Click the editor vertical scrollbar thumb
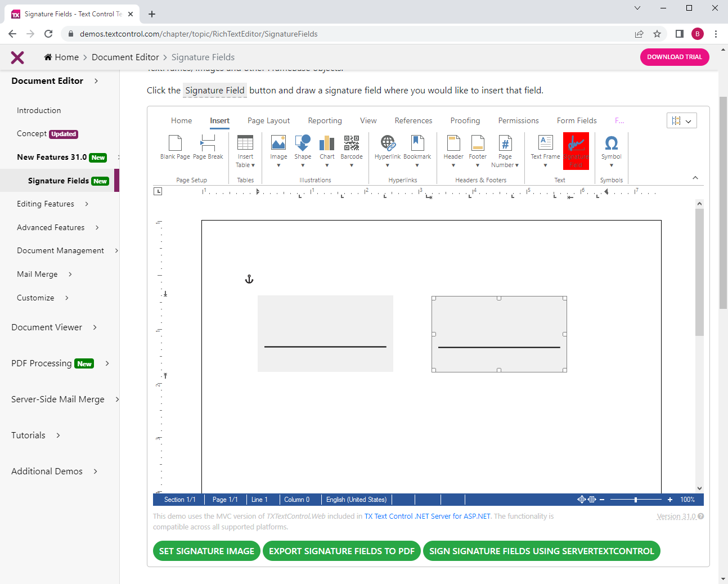This screenshot has height=584, width=728. tap(699, 272)
